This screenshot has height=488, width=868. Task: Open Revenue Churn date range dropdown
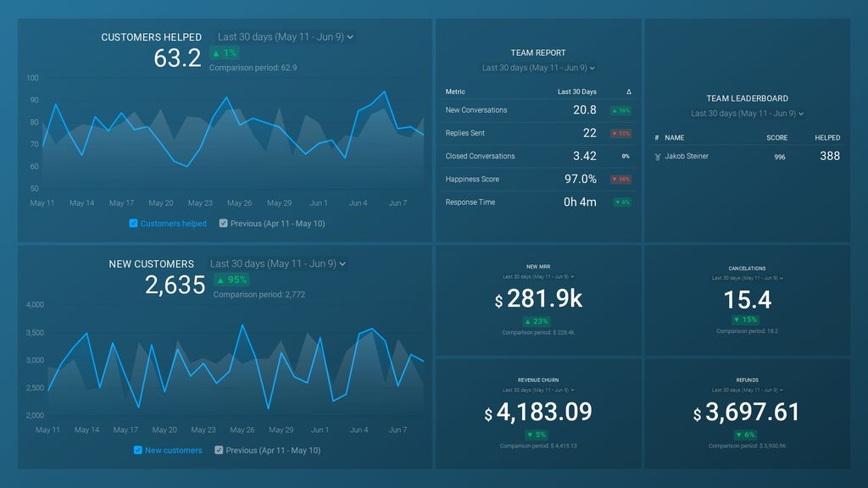pyautogui.click(x=538, y=390)
